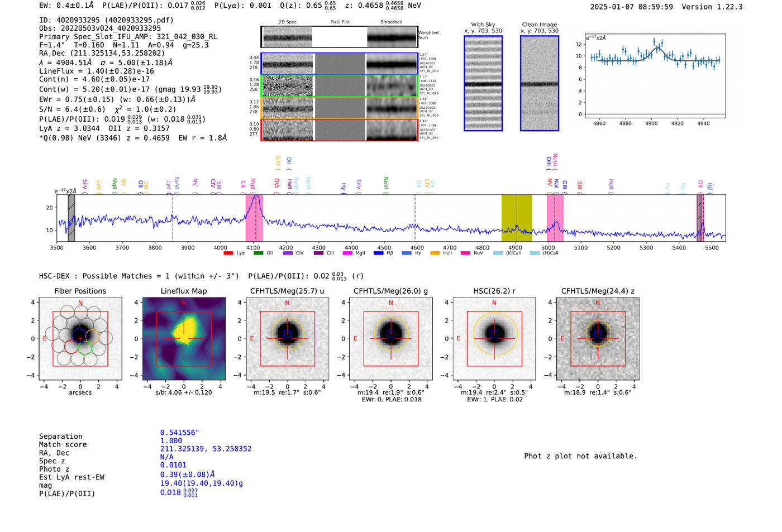The width and height of the screenshot is (782, 532).
Task: Select the blue-bordered 2D spec fiber row
Action: coord(339,64)
